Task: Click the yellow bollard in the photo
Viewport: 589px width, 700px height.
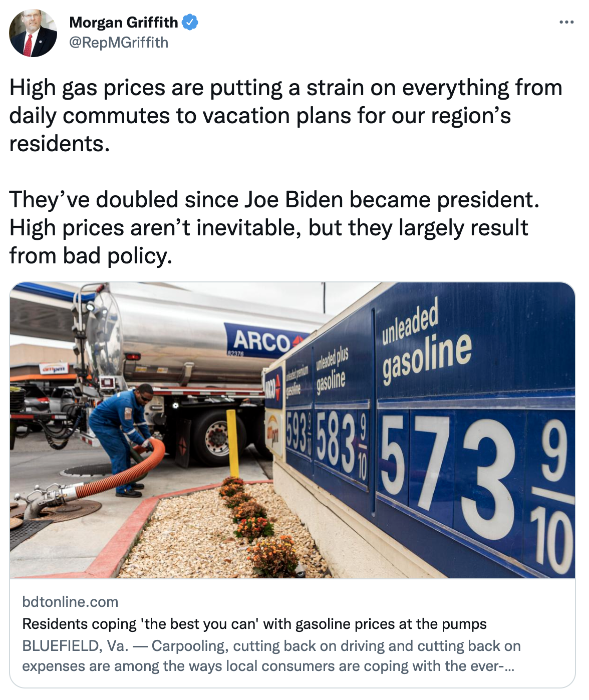Action: 233,443
